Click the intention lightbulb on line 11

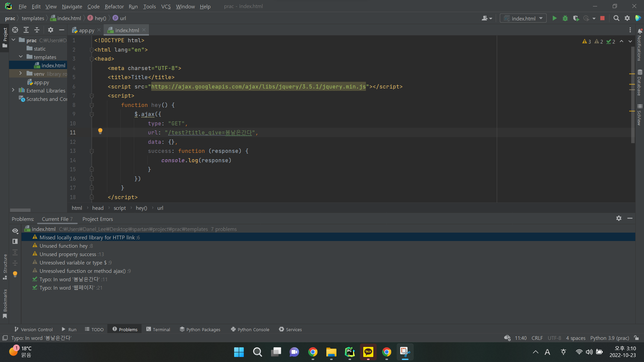coord(100,131)
